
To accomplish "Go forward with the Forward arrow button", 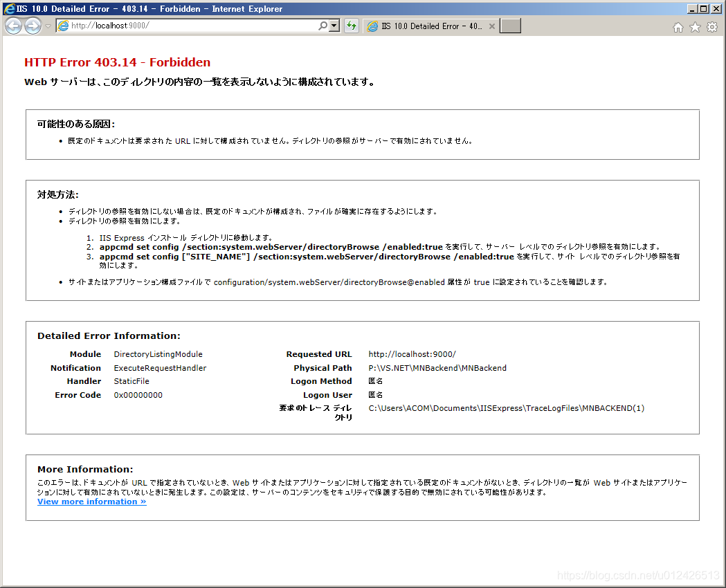I will click(x=33, y=26).
